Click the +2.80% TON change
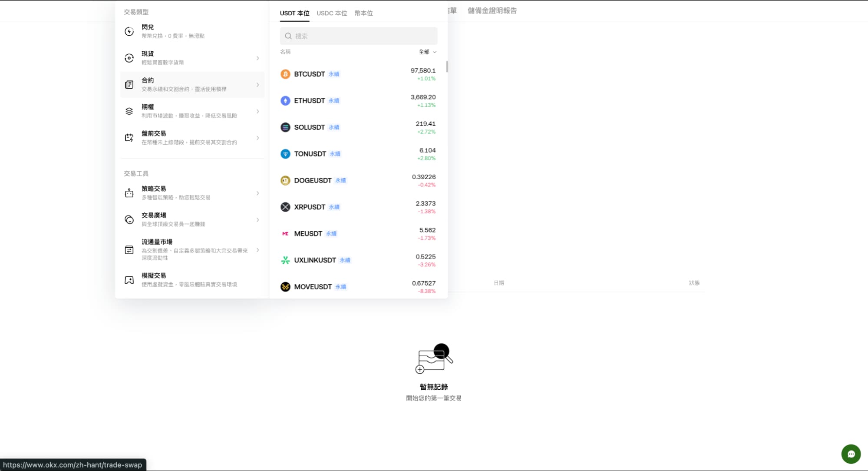The height and width of the screenshot is (471, 868). (x=426, y=158)
